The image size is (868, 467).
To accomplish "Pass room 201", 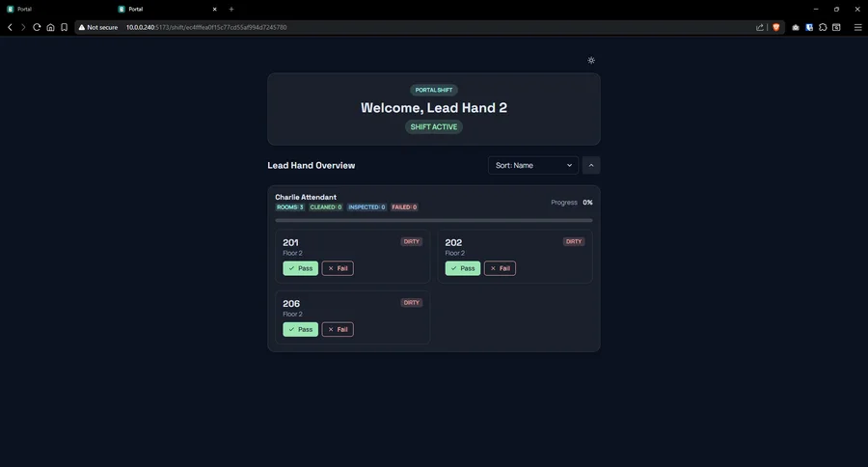I will (x=301, y=268).
